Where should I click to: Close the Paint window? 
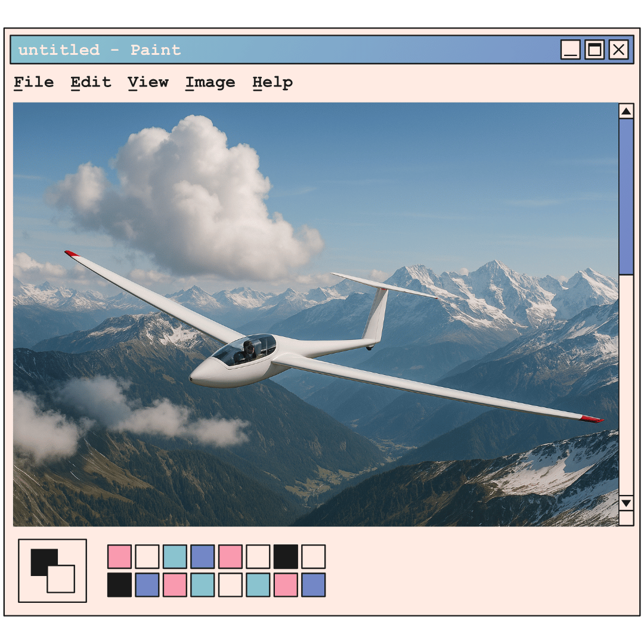[618, 49]
